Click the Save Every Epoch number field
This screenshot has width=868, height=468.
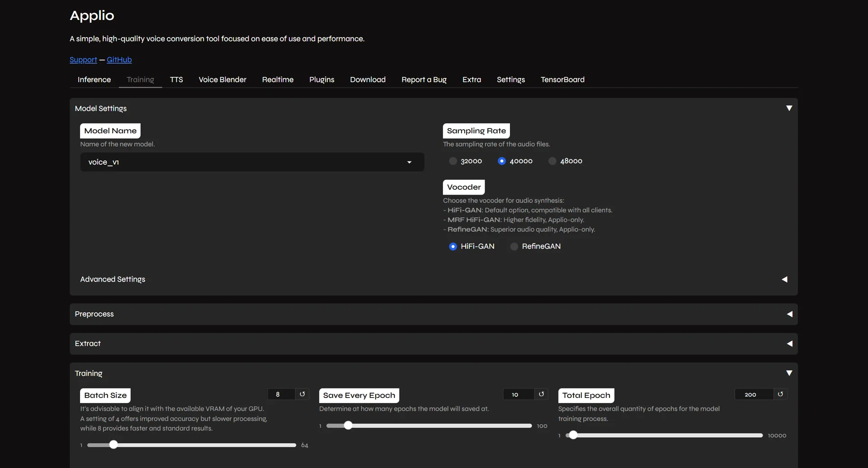[519, 394]
